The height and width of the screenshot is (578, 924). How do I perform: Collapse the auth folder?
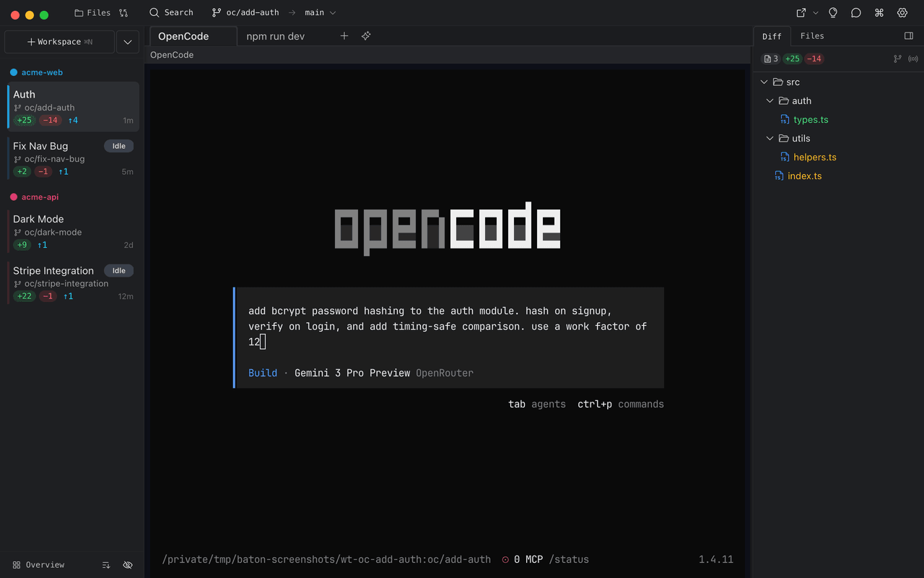click(770, 101)
